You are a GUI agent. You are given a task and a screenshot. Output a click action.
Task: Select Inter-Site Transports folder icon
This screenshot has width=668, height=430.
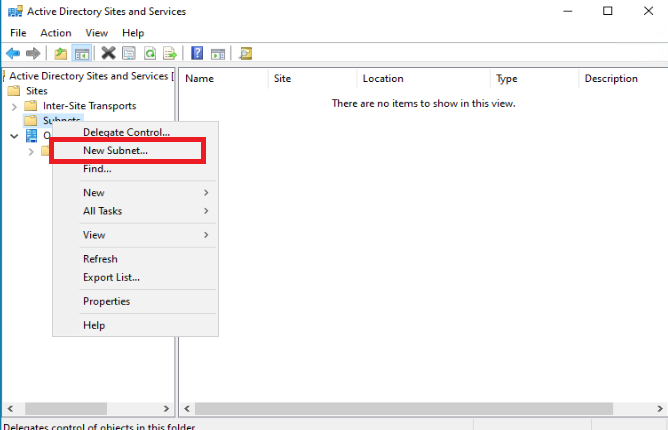pos(31,105)
